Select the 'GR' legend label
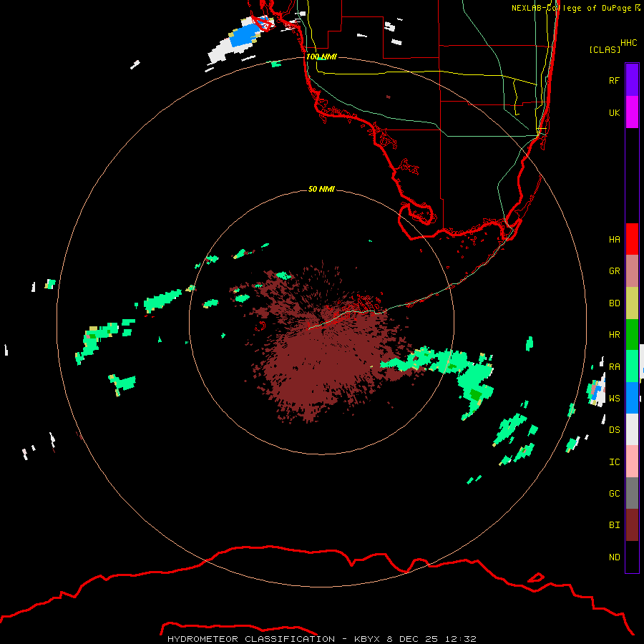The height and width of the screenshot is (644, 644). tap(614, 271)
